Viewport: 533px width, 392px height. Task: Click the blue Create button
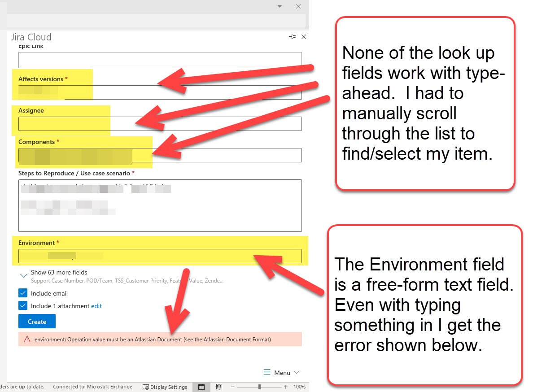click(x=37, y=321)
